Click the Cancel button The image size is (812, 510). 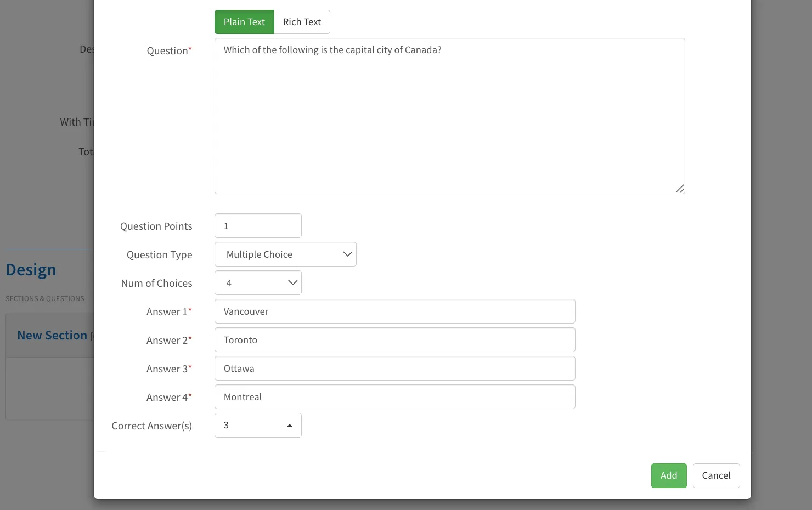tap(716, 475)
